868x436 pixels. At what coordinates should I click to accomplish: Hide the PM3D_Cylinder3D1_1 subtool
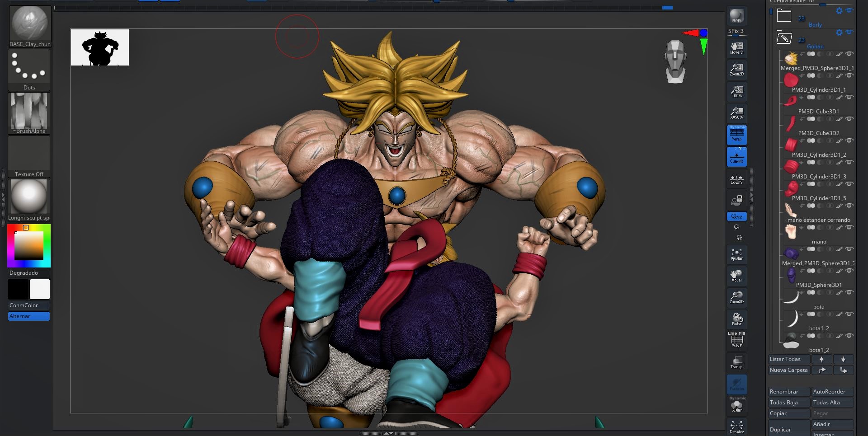[849, 75]
